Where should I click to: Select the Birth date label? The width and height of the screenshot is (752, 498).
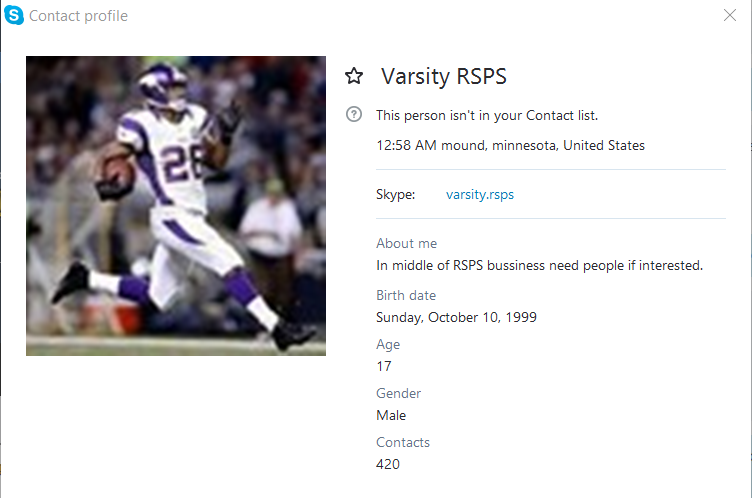click(x=406, y=295)
